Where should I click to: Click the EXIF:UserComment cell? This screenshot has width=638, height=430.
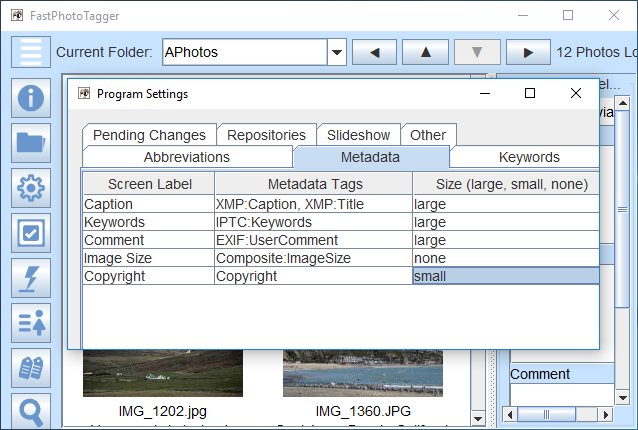[x=313, y=240]
